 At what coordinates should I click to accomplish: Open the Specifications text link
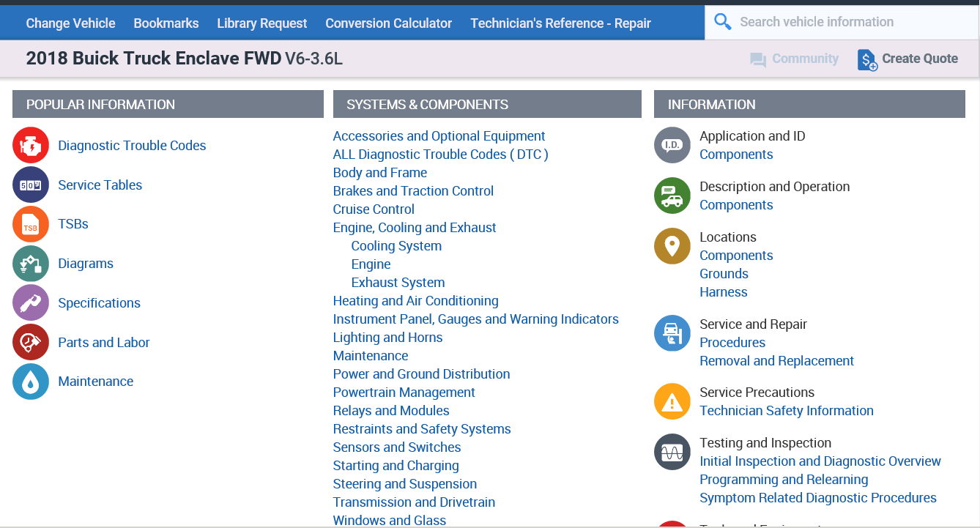99,303
